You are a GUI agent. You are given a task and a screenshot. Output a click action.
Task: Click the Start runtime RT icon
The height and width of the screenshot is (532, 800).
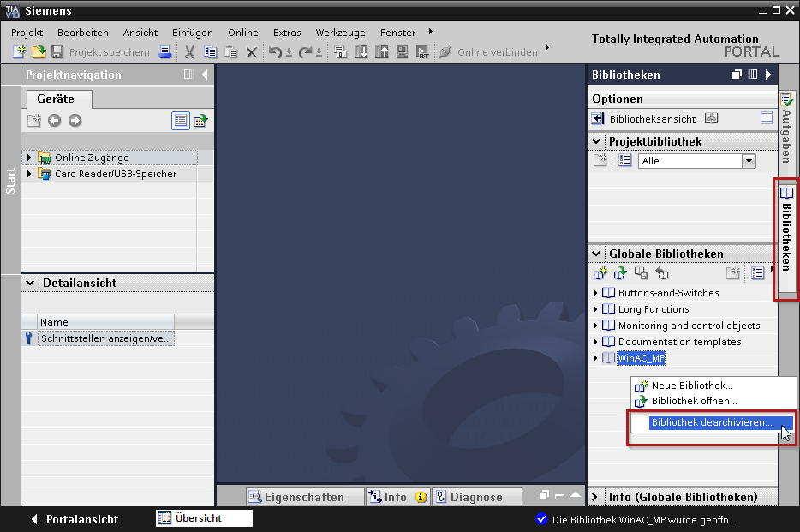[x=422, y=52]
